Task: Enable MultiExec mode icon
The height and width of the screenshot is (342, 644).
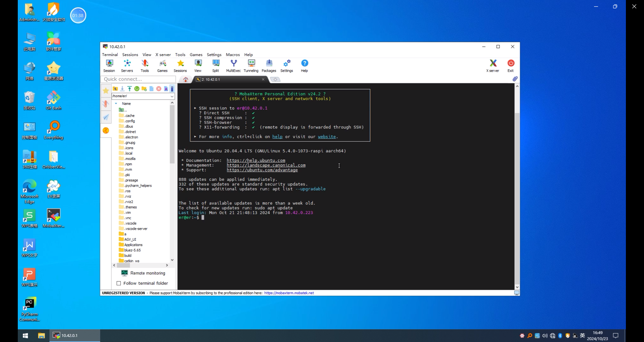Action: pos(233,66)
